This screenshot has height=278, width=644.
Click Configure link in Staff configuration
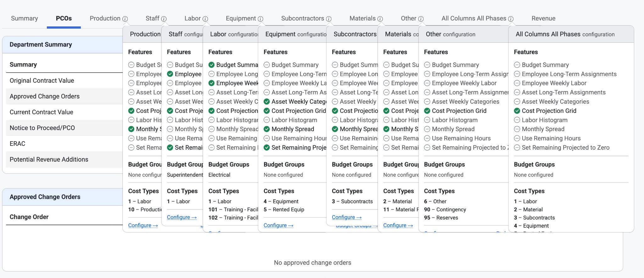(x=182, y=217)
